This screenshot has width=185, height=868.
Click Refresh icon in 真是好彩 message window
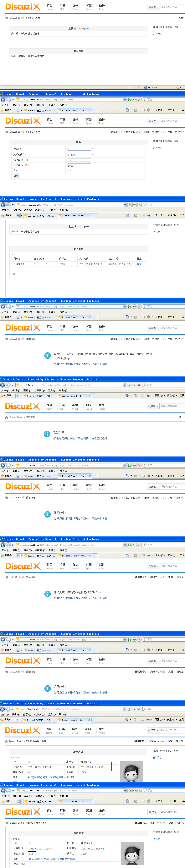(134, 306)
